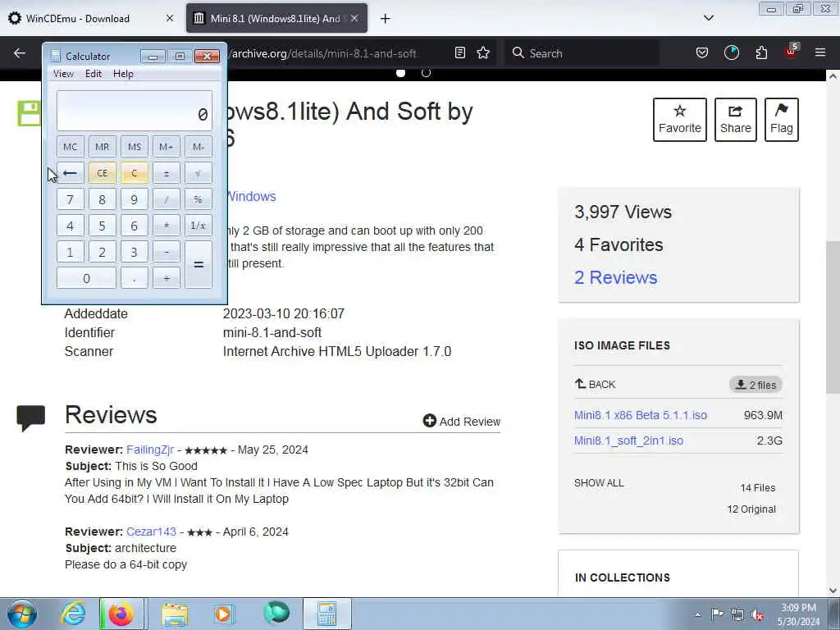This screenshot has height=630, width=840.
Task: Open Windows Start orb
Action: [22, 614]
